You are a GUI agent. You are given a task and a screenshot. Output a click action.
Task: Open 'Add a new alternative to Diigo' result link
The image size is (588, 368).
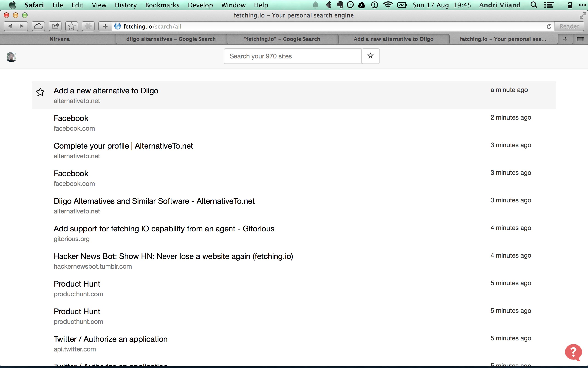106,91
